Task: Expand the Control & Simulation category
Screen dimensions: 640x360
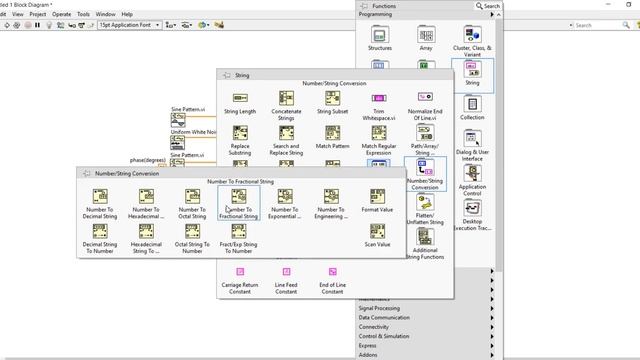Action: coord(492,336)
